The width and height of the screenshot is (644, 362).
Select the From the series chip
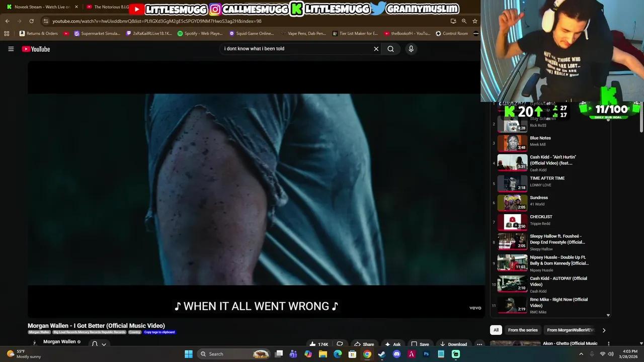pyautogui.click(x=523, y=330)
